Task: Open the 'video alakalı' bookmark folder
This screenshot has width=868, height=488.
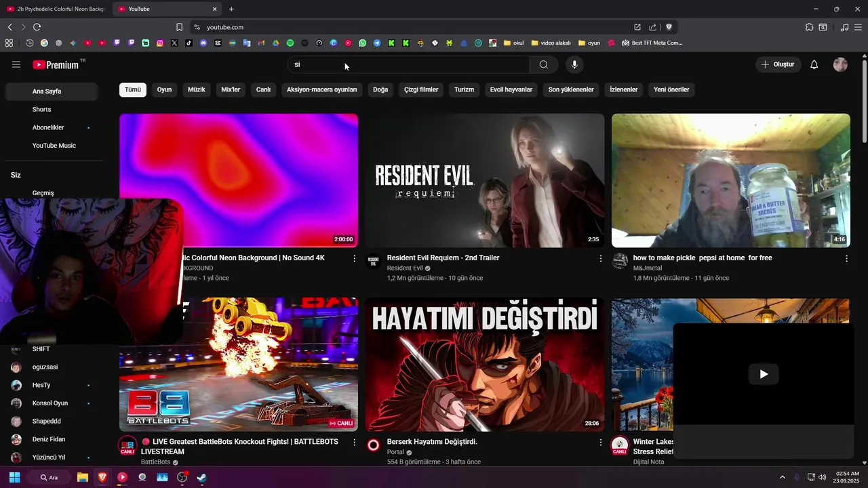Action: 551,43
